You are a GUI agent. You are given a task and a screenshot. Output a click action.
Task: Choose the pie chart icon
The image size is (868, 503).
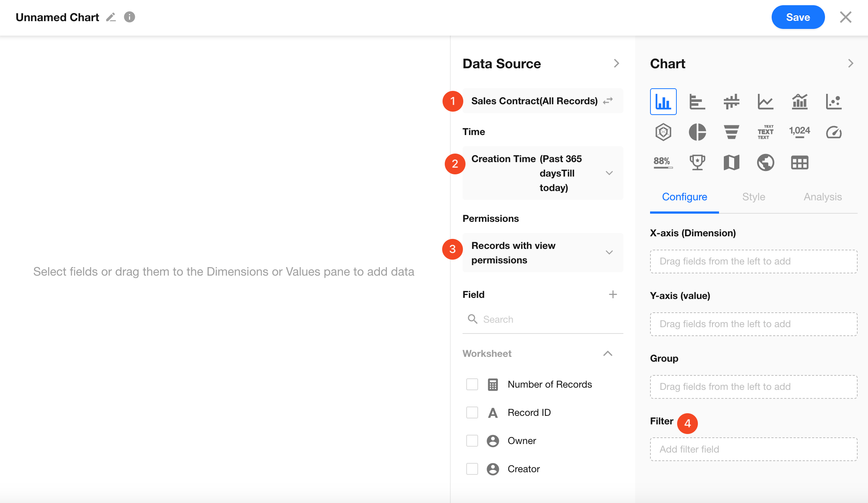tap(697, 132)
